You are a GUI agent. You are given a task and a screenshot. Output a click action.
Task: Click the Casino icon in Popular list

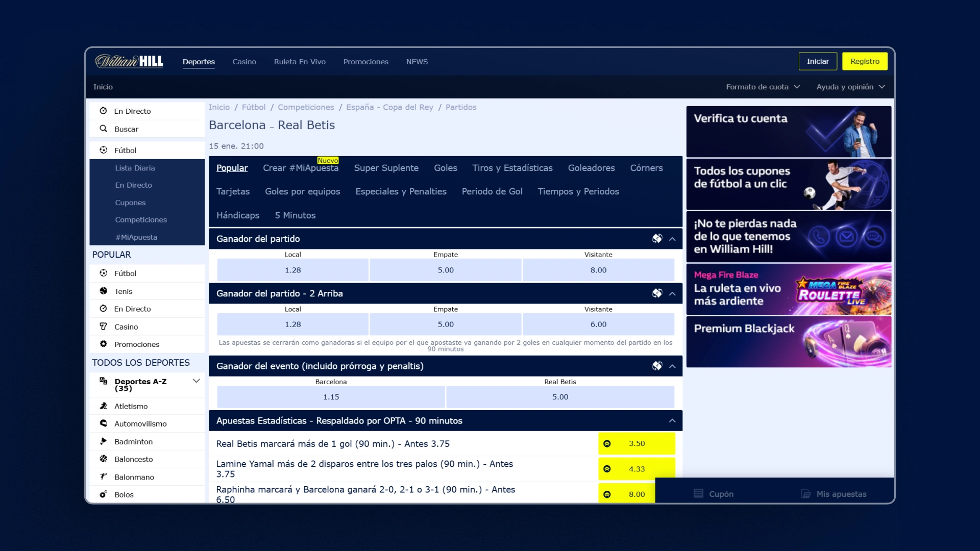103,327
